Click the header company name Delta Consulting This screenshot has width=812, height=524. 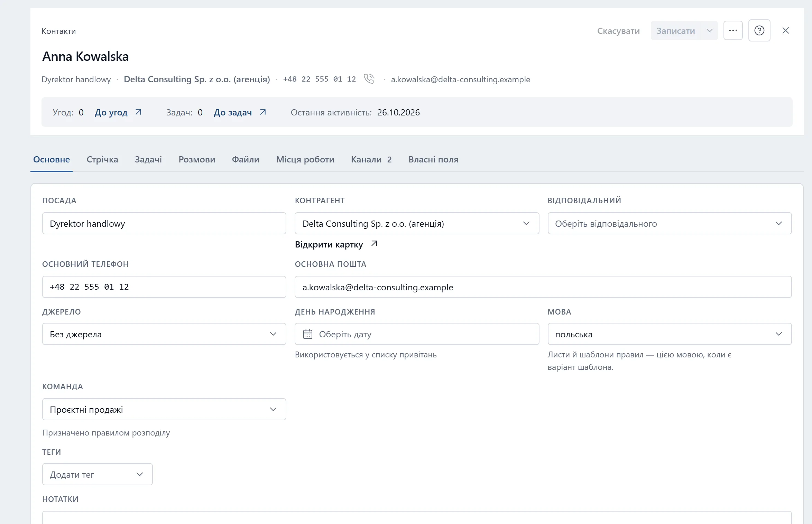(x=197, y=79)
